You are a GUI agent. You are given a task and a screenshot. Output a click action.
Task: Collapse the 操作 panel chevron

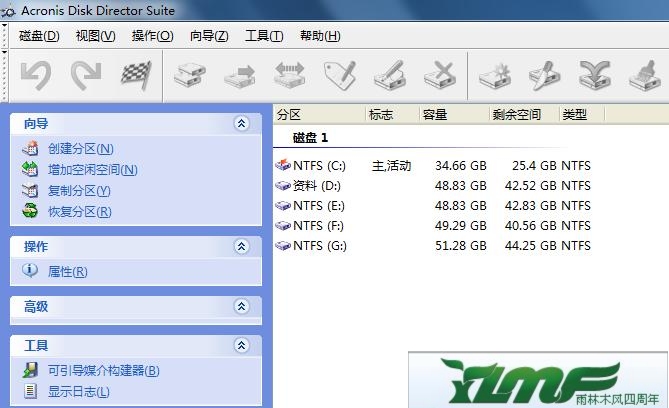pos(241,246)
